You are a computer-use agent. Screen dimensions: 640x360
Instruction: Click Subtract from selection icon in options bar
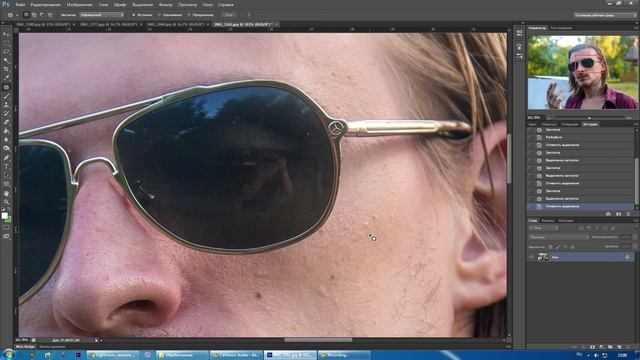click(42, 15)
